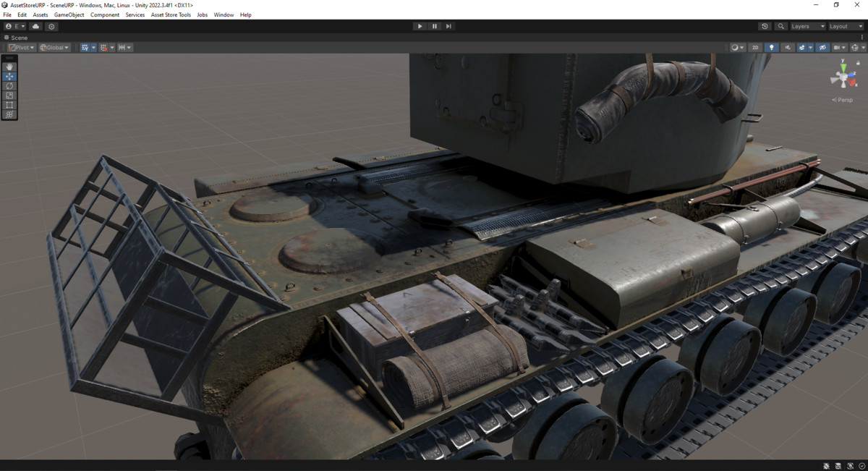
Task: Open the GameObject menu
Action: pyautogui.click(x=69, y=14)
